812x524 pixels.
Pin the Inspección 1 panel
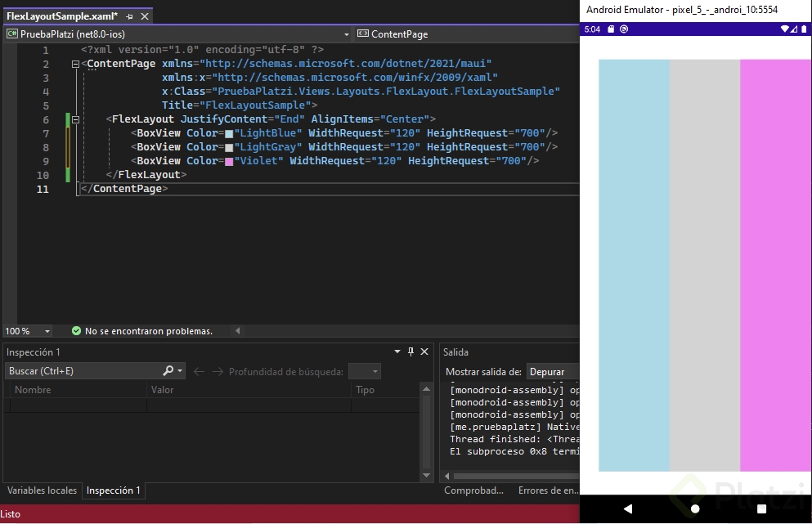(x=411, y=352)
